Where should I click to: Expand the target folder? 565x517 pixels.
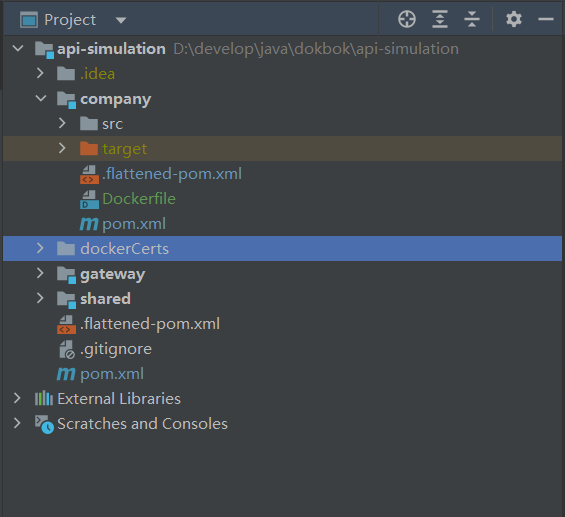pos(62,148)
